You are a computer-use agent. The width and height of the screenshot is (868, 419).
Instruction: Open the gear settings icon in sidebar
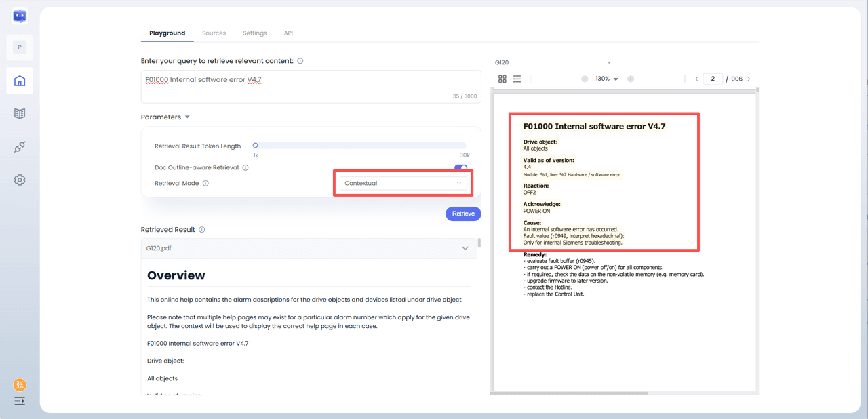click(x=20, y=180)
